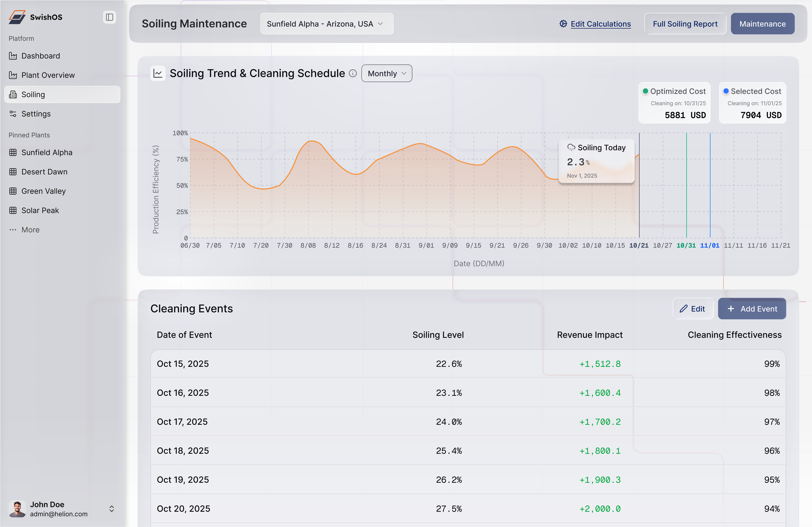
Task: Click the Settings sliders icon in sidebar
Action: [x=13, y=114]
